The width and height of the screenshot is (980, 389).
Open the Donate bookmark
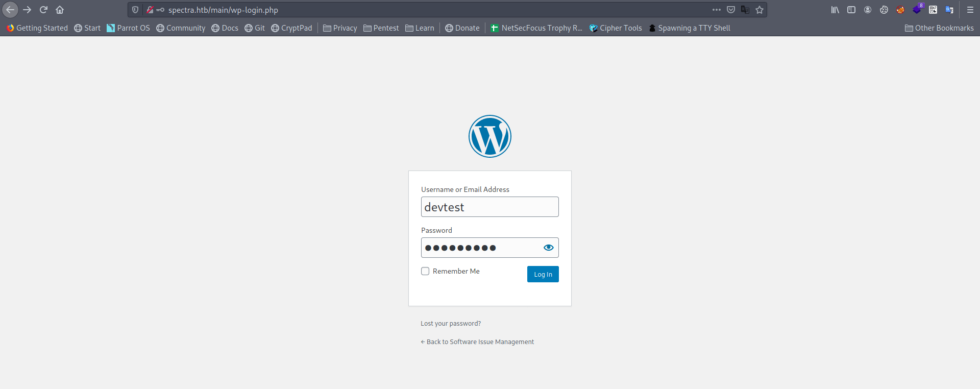coord(462,28)
